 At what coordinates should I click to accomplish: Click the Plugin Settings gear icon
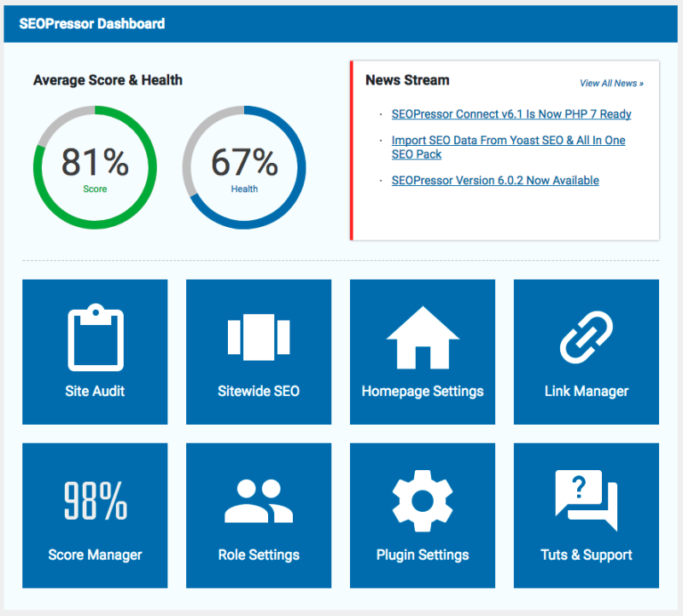click(423, 501)
